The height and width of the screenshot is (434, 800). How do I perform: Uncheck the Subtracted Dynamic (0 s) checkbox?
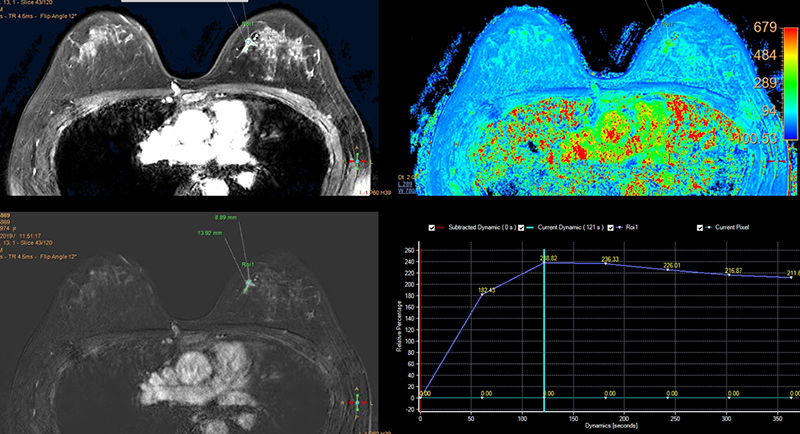pyautogui.click(x=431, y=227)
